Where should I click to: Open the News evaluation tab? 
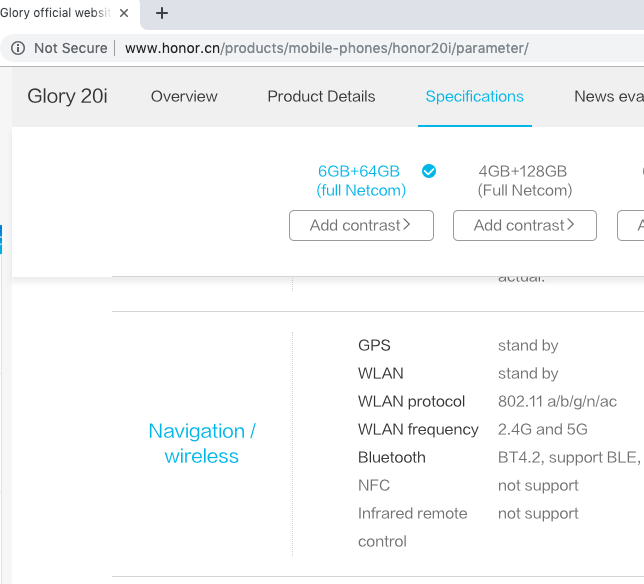click(x=607, y=96)
